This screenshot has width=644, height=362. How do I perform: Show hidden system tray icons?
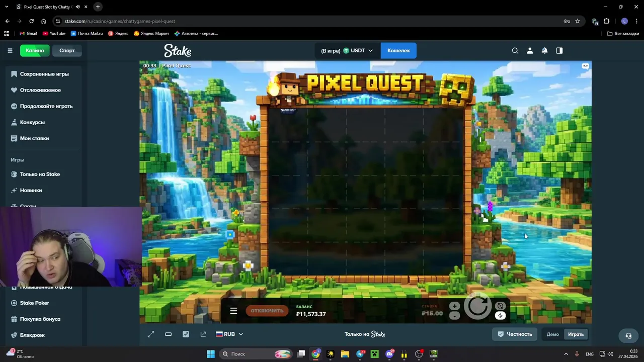(566, 354)
